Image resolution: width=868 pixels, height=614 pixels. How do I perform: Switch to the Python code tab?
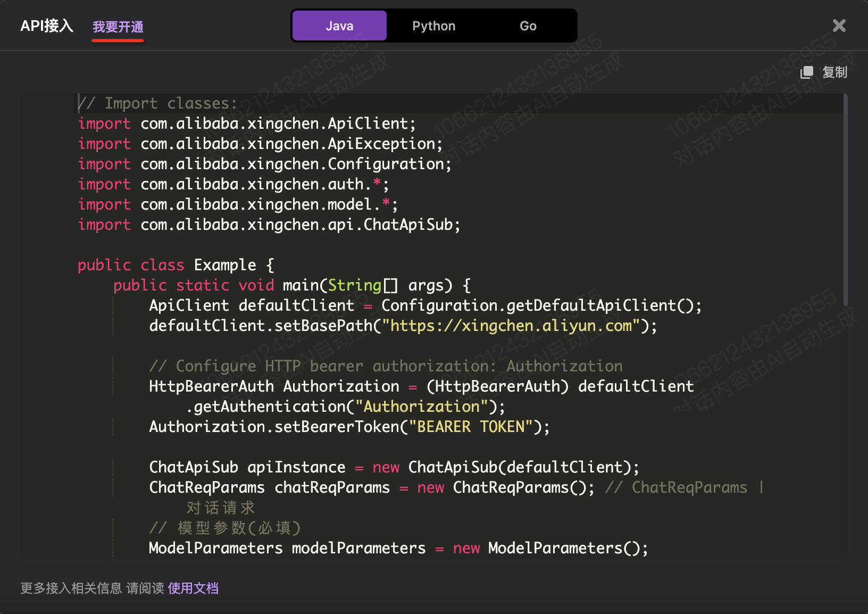click(433, 26)
